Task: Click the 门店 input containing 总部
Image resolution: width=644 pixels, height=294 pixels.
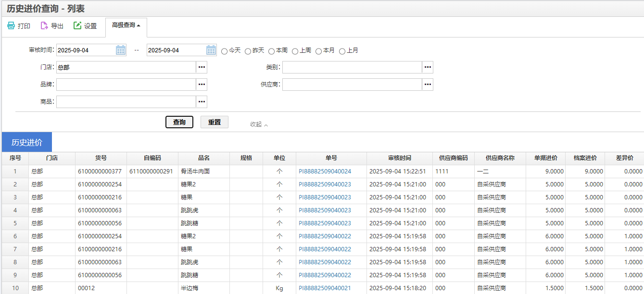Action: 126,67
